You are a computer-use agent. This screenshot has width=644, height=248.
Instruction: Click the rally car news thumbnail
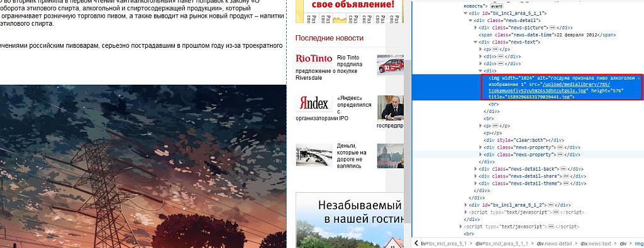pos(391,65)
